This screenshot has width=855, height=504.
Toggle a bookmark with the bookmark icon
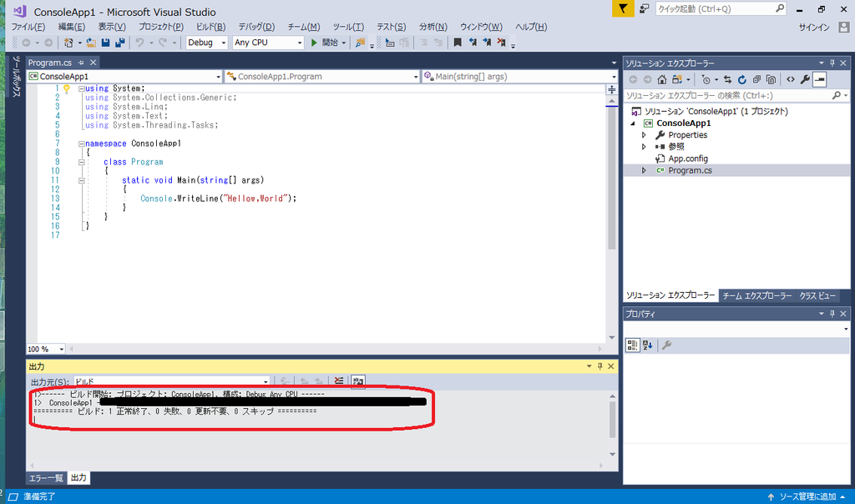coord(458,43)
